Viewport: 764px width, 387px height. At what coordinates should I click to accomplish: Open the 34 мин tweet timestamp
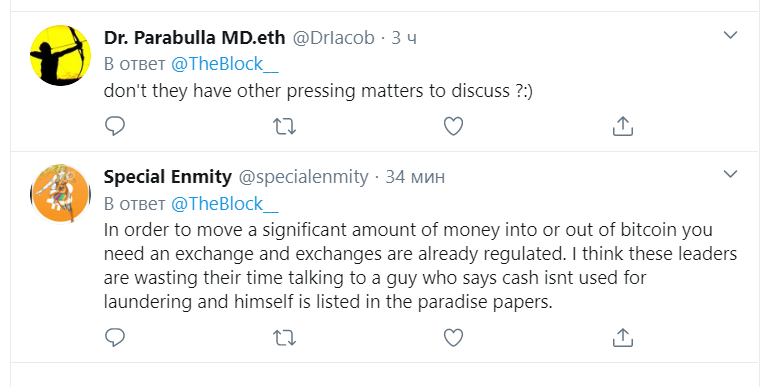pos(415,176)
